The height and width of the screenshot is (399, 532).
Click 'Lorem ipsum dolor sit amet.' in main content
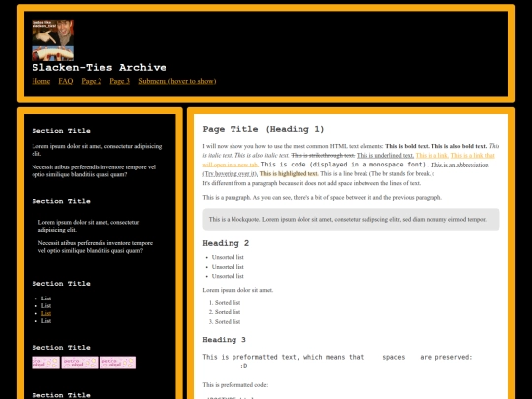237,290
